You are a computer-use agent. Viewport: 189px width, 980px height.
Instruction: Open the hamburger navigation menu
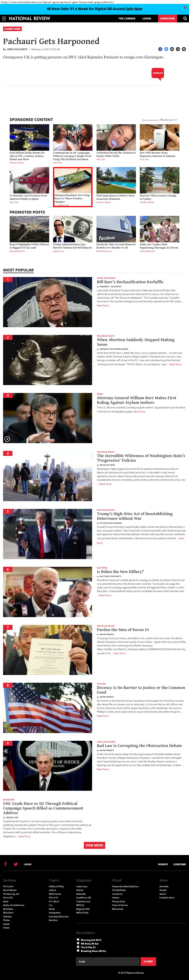(4, 18)
